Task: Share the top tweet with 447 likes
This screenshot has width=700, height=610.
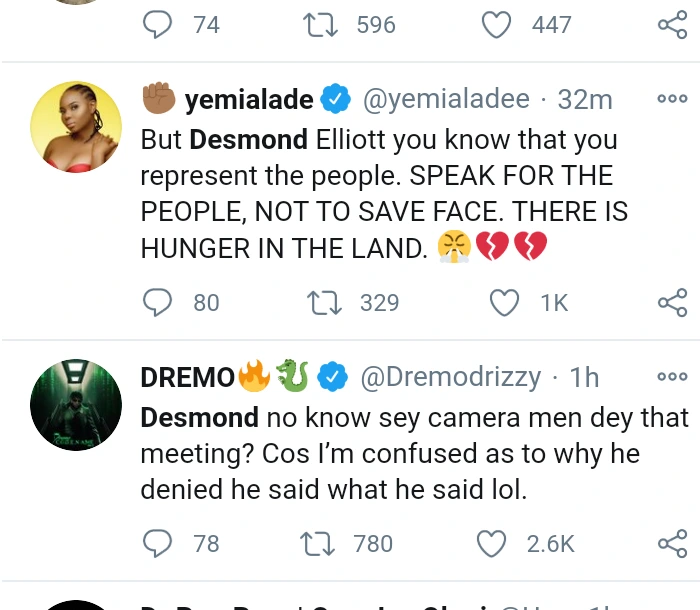Action: [672, 25]
